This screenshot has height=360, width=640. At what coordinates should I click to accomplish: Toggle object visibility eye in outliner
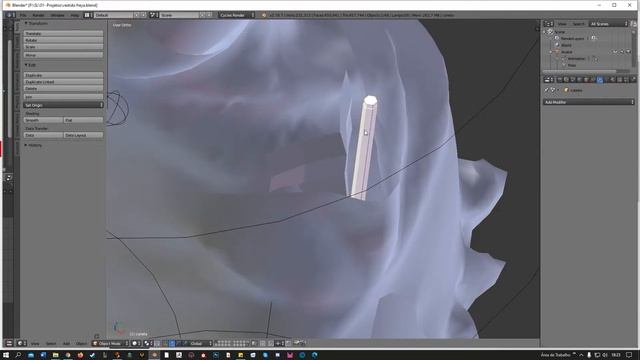click(615, 52)
